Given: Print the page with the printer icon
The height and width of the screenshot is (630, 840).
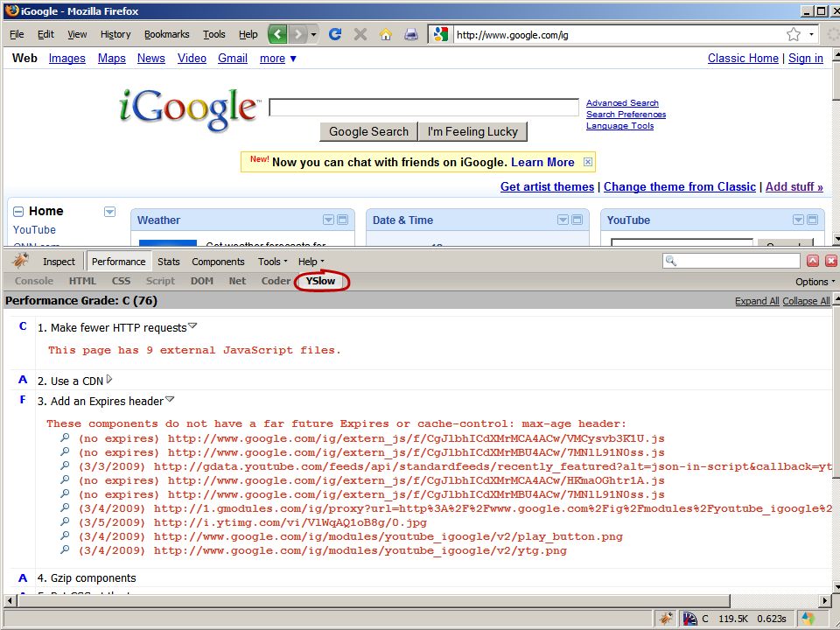Looking at the screenshot, I should pyautogui.click(x=411, y=34).
